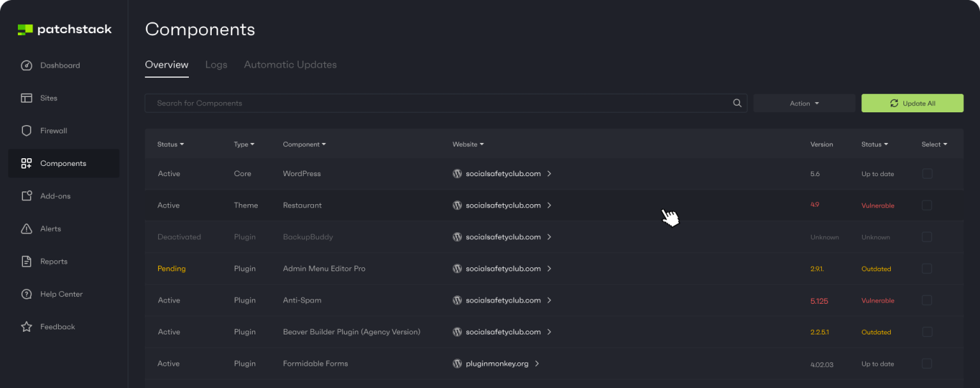Click the Dashboard gauge icon in sidebar
The image size is (980, 388).
point(26,66)
